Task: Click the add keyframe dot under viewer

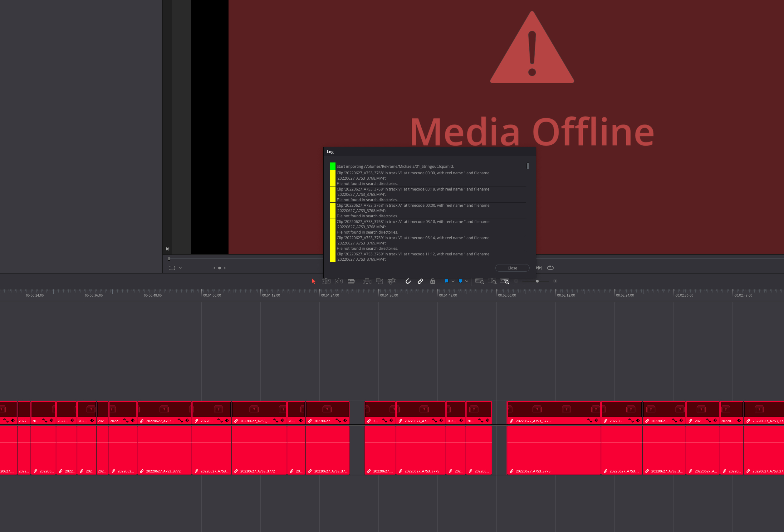Action: [x=220, y=268]
